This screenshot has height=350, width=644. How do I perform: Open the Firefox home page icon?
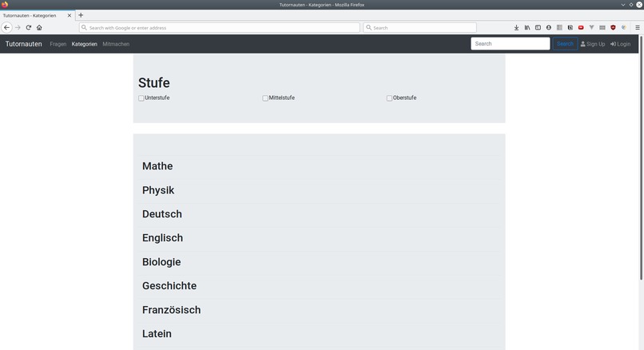39,27
